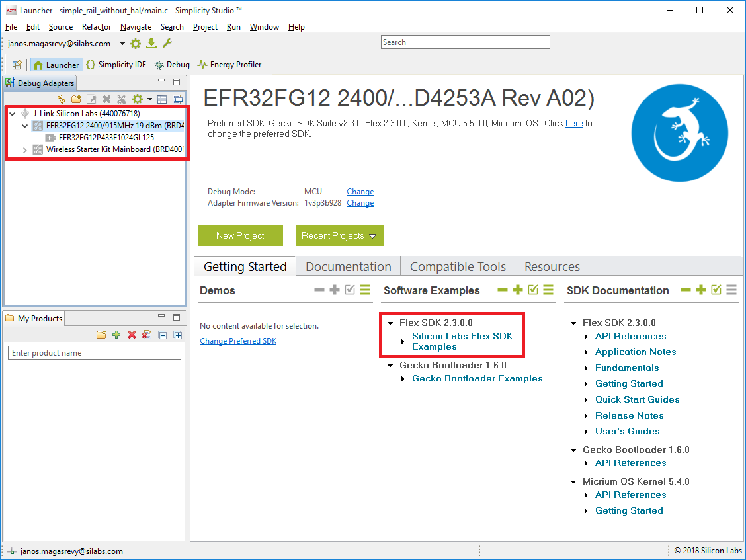The image size is (746, 560).
Task: Open list menu of Software Examples section
Action: [548, 290]
